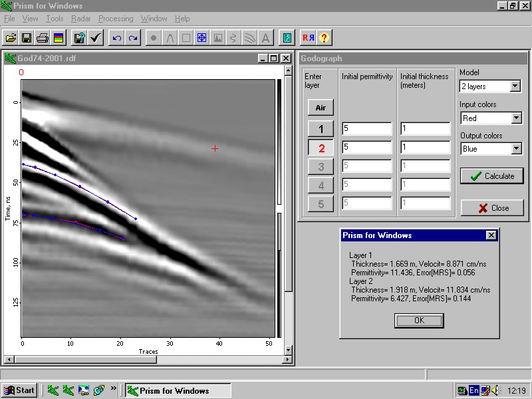Click the grayed dot point tool icon
This screenshot has height=399, width=532.
coord(154,38)
